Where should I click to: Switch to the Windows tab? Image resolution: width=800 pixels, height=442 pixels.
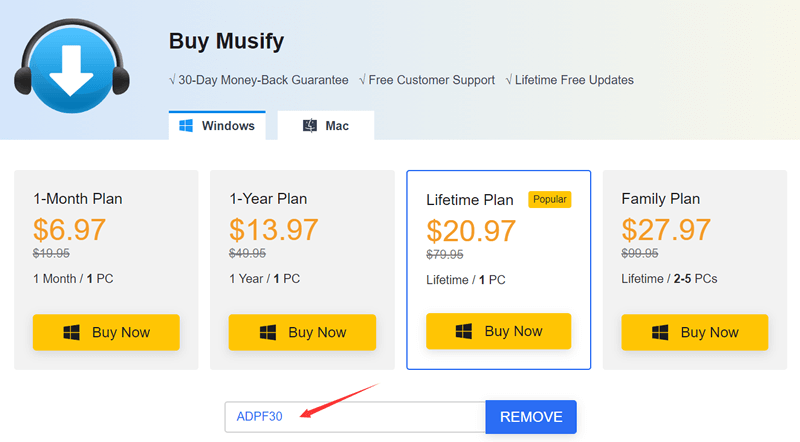pos(217,125)
